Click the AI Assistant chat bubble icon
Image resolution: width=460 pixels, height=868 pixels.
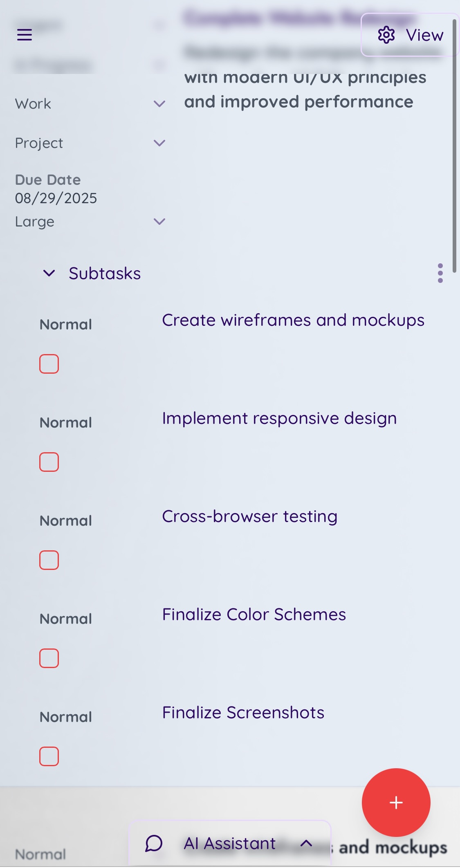tap(154, 843)
